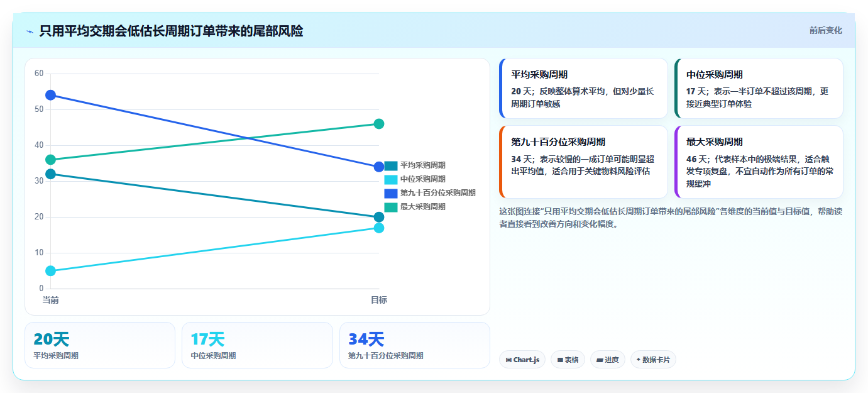This screenshot has width=868, height=393.
Task: Click the Chart.js tag chip
Action: coord(522,360)
